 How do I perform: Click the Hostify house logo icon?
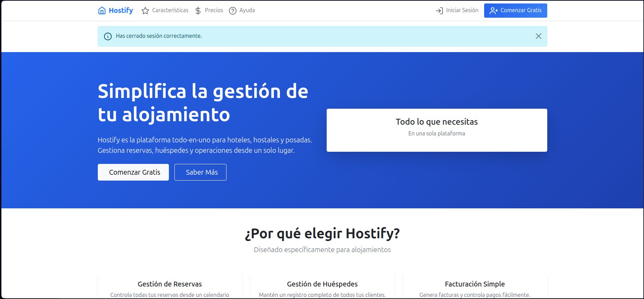click(x=102, y=10)
